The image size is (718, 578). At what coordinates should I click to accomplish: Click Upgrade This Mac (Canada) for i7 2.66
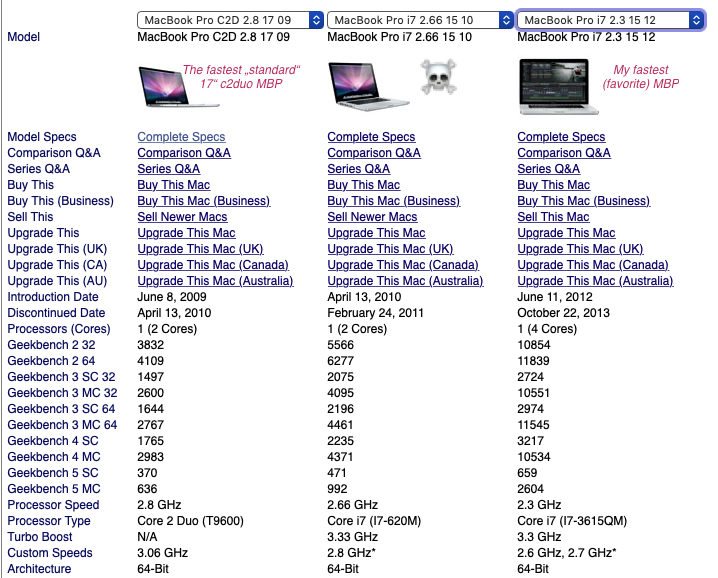(x=403, y=265)
